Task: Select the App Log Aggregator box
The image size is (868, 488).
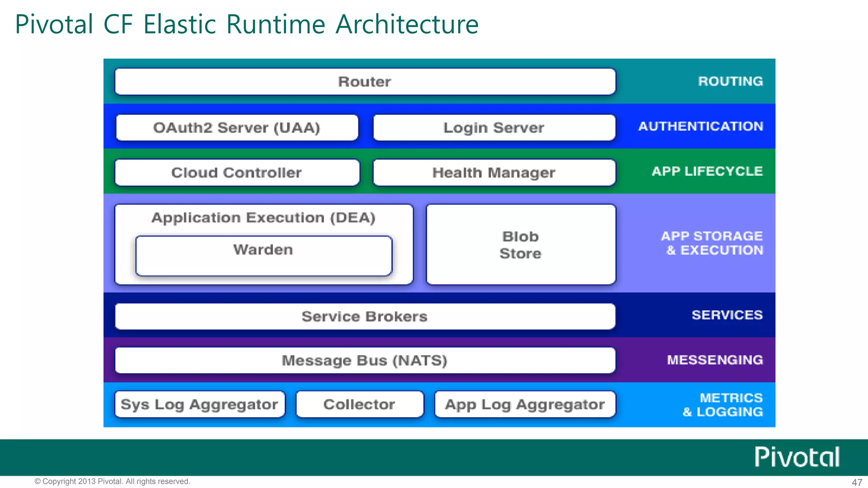Action: [525, 404]
